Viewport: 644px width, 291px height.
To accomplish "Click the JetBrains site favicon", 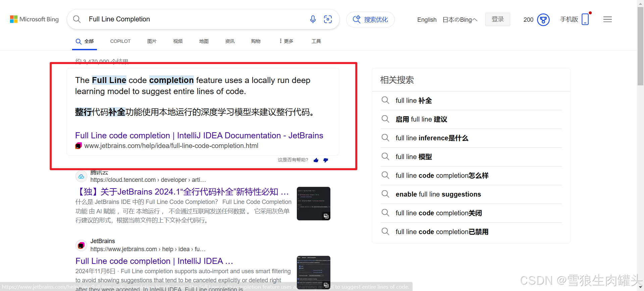I will pos(81,245).
